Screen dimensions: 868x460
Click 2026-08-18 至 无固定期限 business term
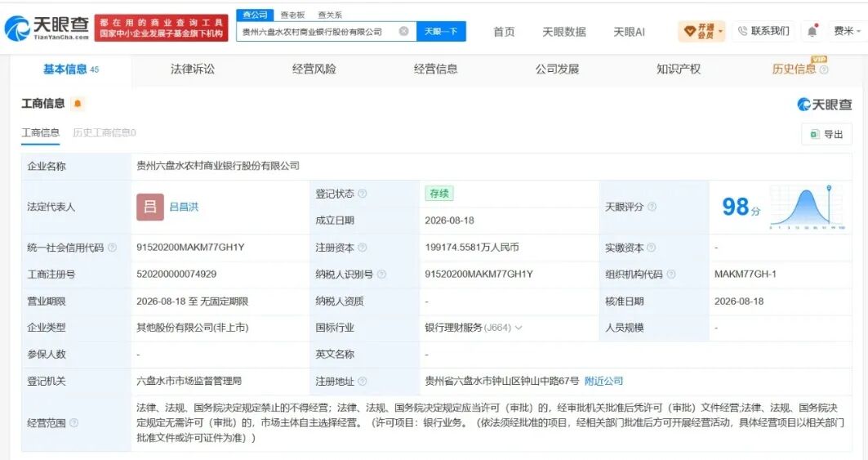tap(193, 301)
